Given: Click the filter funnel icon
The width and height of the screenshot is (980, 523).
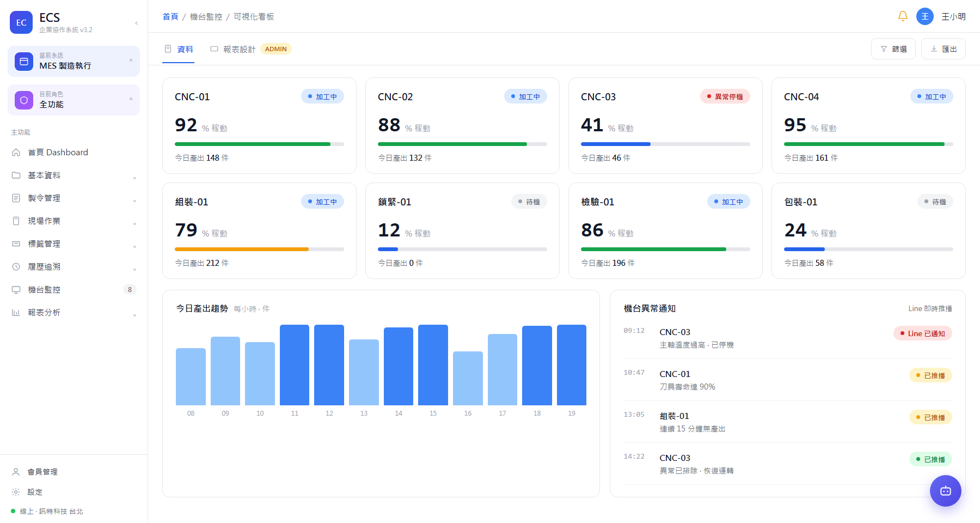Looking at the screenshot, I should point(884,49).
